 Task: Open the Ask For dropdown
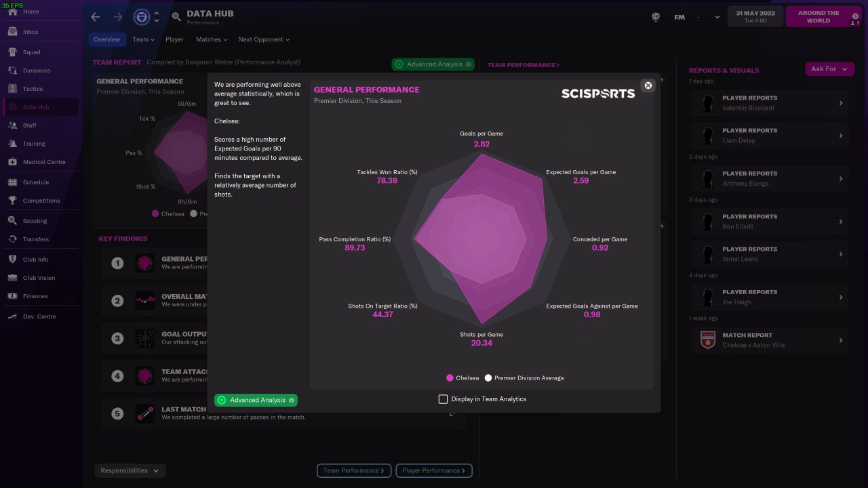829,69
